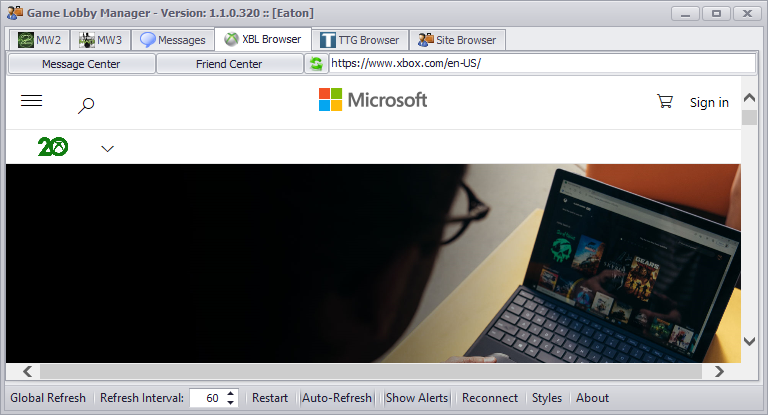
Task: Switch to the MW3 tab
Action: tap(100, 40)
